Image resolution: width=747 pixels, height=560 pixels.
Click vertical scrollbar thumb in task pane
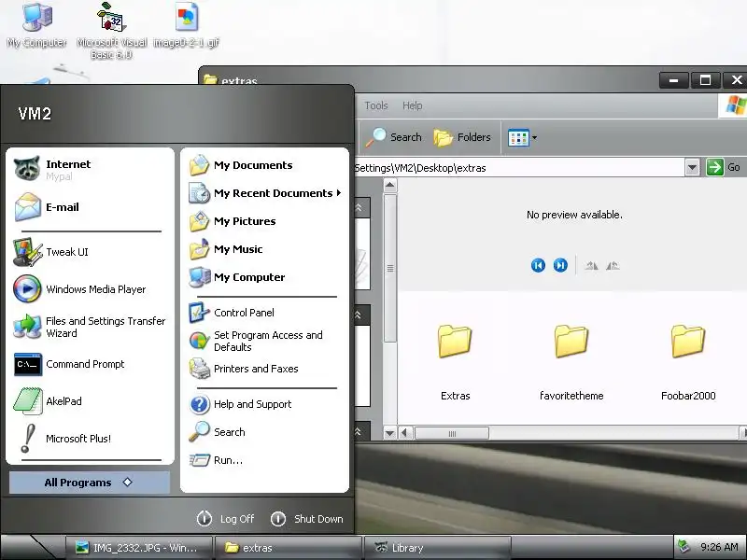coord(390,268)
